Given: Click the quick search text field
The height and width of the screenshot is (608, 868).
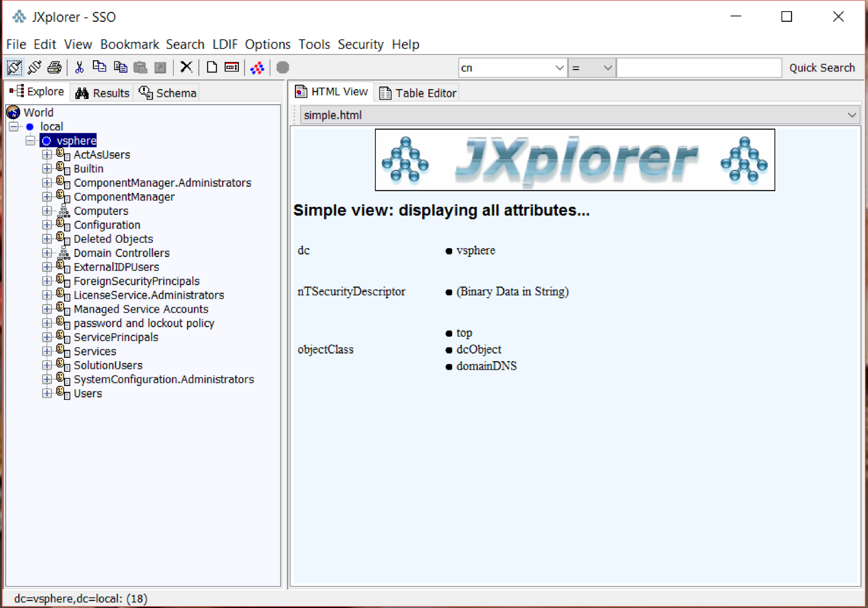Looking at the screenshot, I should coord(699,68).
